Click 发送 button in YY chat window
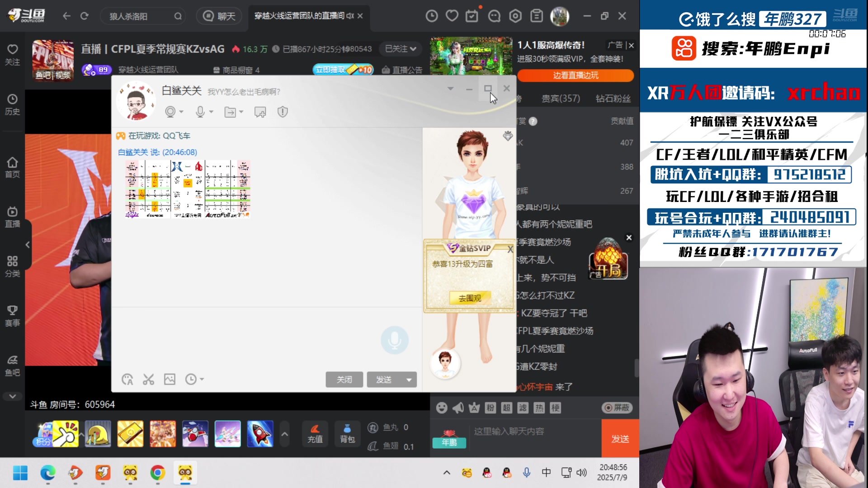 point(384,380)
